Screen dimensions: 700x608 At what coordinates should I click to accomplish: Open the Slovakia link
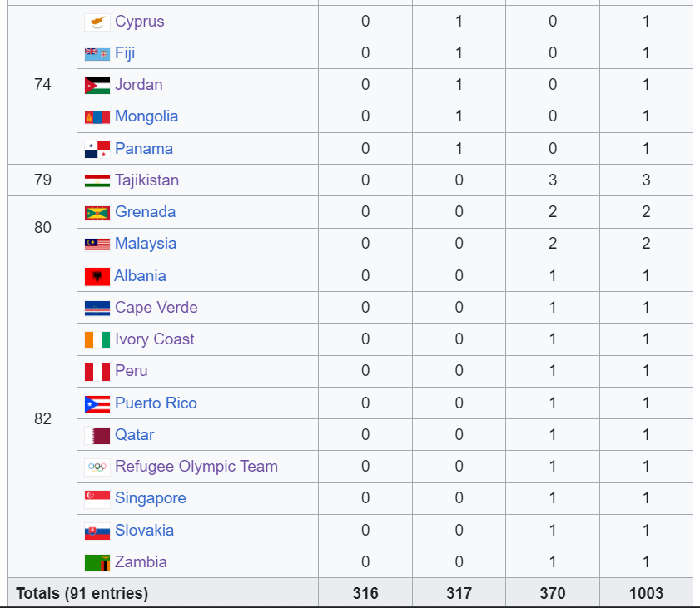pos(144,531)
